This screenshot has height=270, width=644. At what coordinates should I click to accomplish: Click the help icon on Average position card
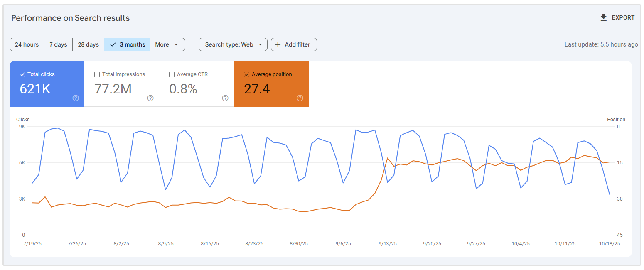[300, 98]
